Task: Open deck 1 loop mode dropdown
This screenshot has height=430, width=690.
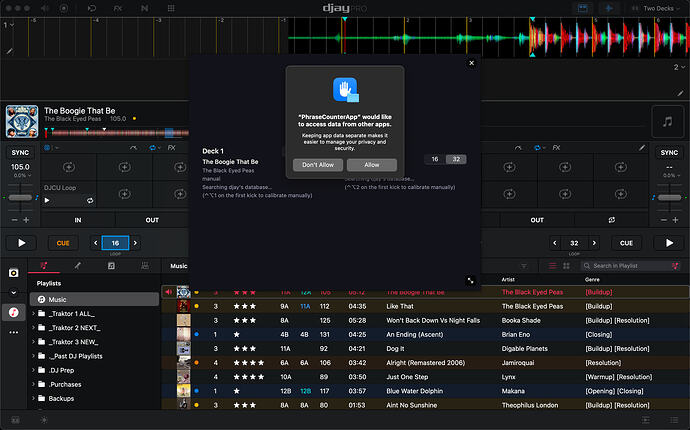Action: (x=154, y=148)
